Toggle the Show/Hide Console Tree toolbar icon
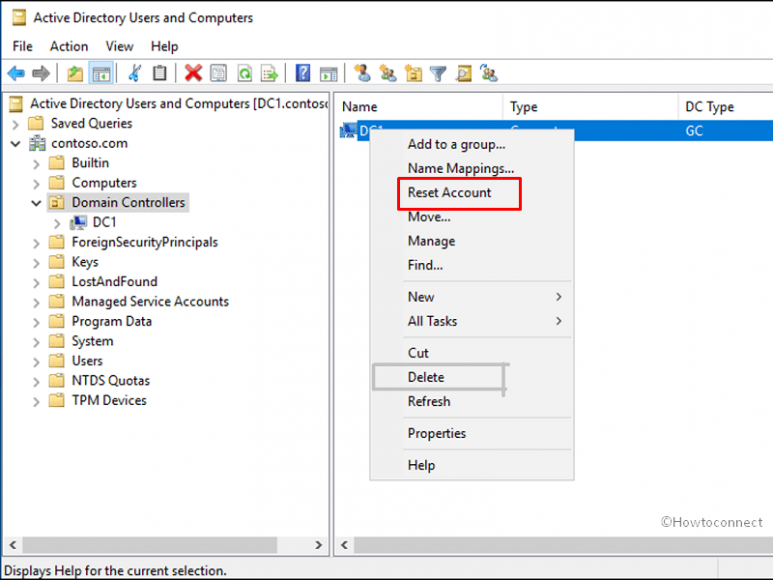773x580 pixels. (x=101, y=74)
